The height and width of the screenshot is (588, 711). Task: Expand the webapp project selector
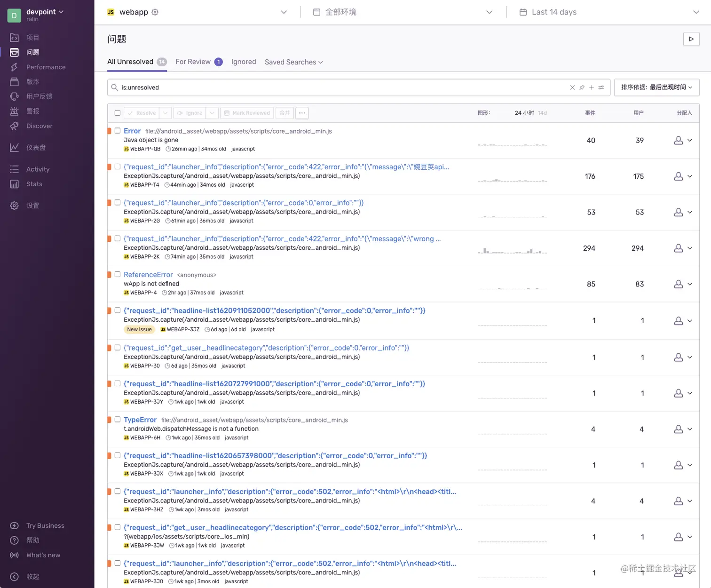(x=284, y=12)
